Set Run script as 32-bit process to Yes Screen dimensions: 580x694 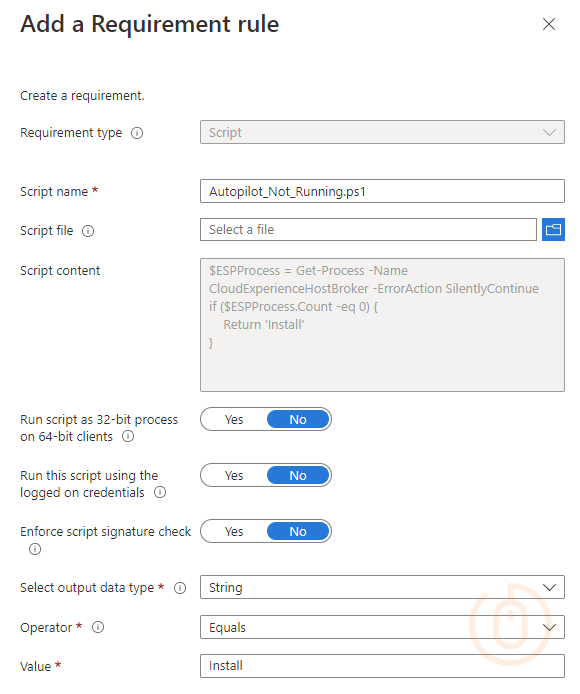(234, 419)
